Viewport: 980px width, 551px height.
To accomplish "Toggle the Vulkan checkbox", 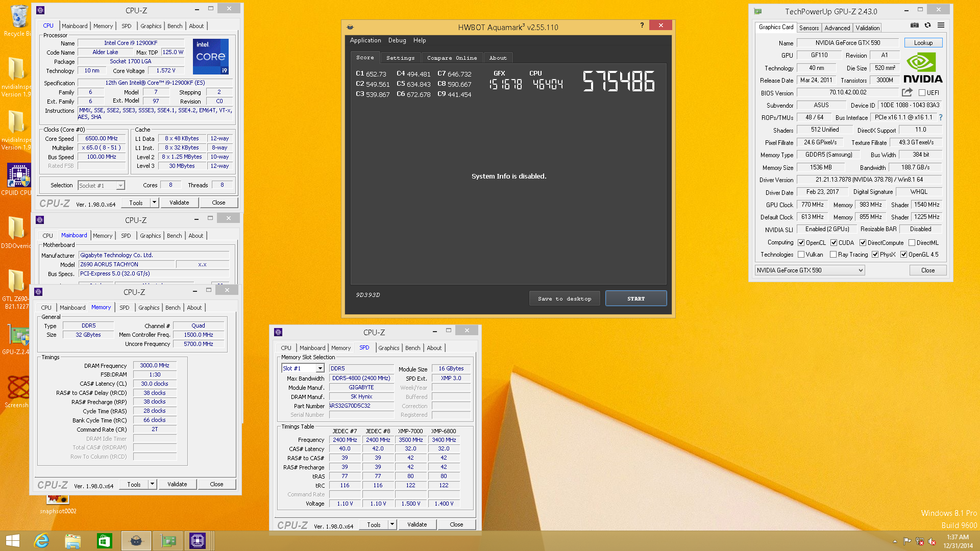I will point(801,255).
